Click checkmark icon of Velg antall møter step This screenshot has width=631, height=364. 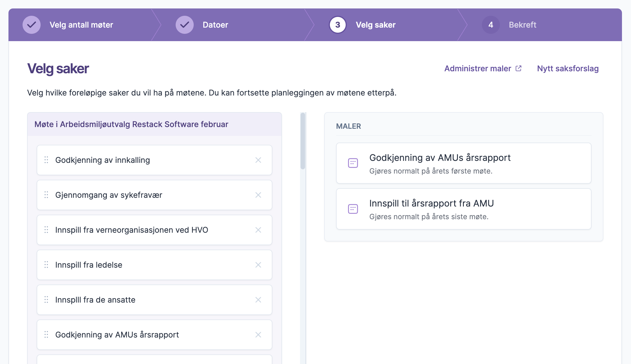point(32,25)
